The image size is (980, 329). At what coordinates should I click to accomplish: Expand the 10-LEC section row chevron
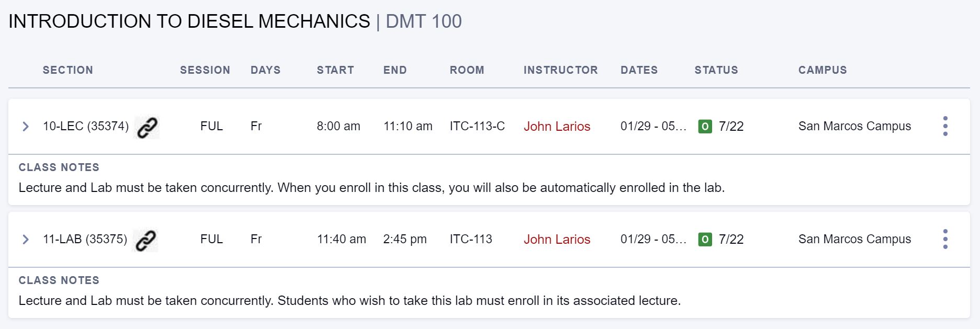tap(25, 127)
